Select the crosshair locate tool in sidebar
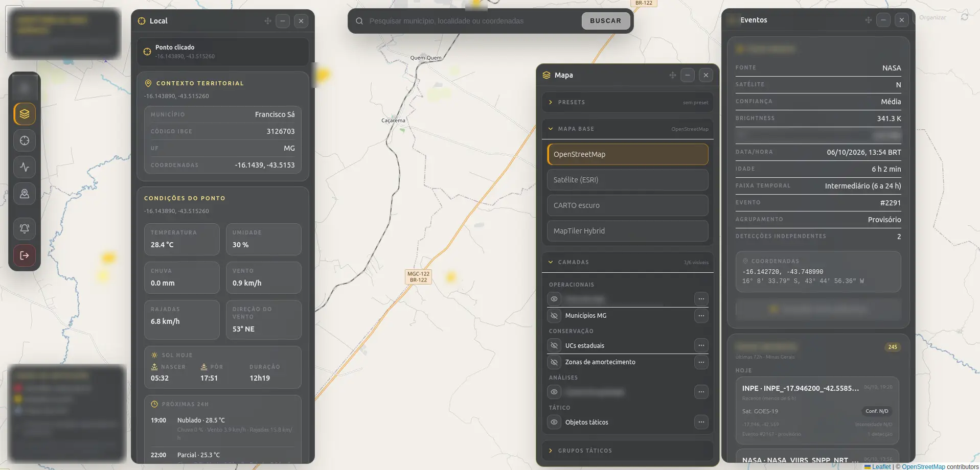 pyautogui.click(x=25, y=140)
